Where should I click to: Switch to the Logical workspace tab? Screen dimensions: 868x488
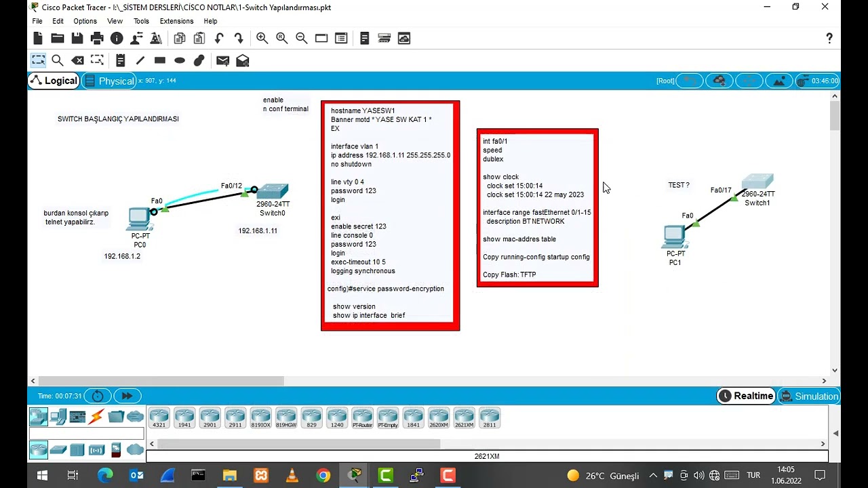click(x=54, y=81)
